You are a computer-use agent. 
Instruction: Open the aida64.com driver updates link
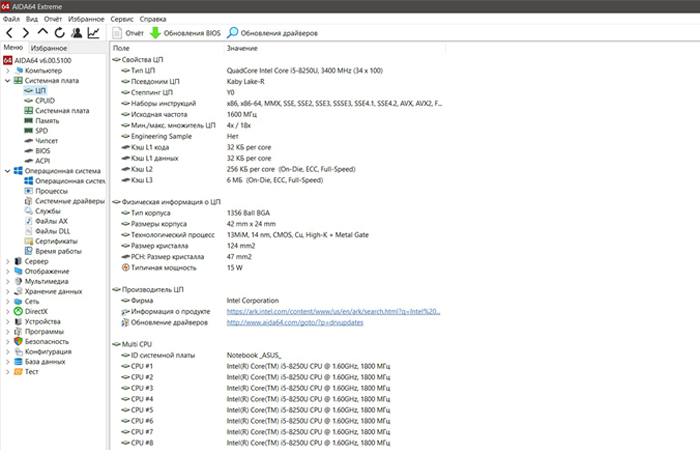(295, 322)
